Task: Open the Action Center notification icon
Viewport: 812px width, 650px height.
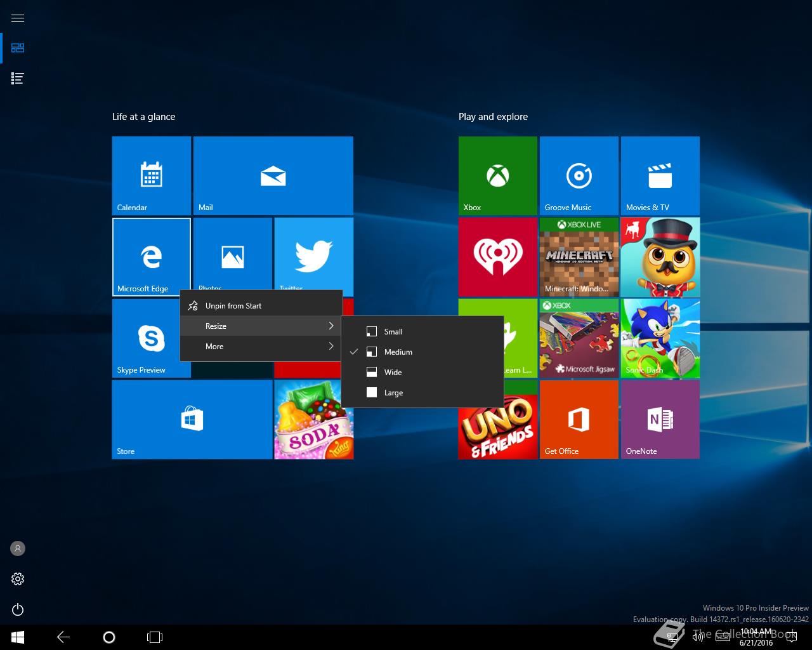Action: (x=791, y=637)
